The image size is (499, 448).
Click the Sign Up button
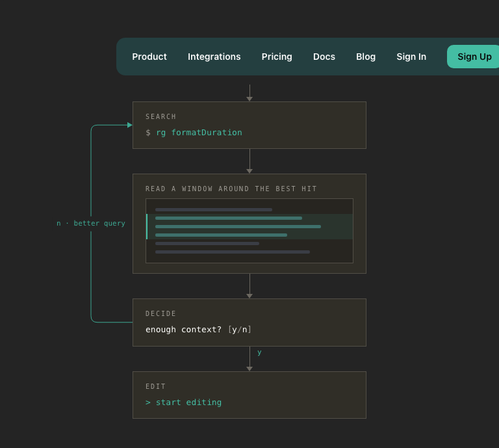(474, 57)
